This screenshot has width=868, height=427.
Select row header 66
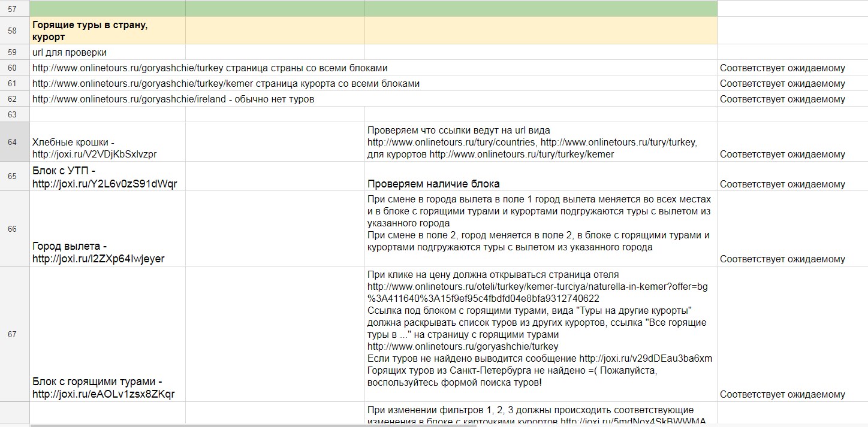point(14,229)
